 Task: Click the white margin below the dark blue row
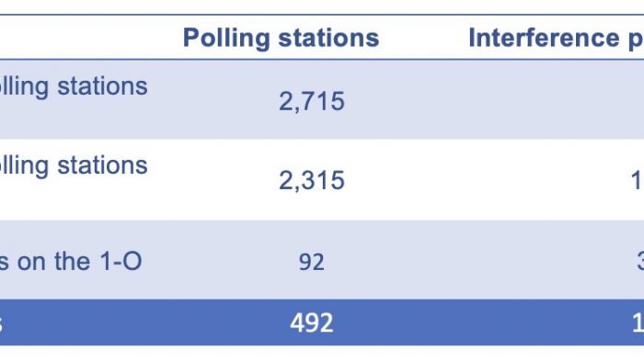click(x=322, y=354)
